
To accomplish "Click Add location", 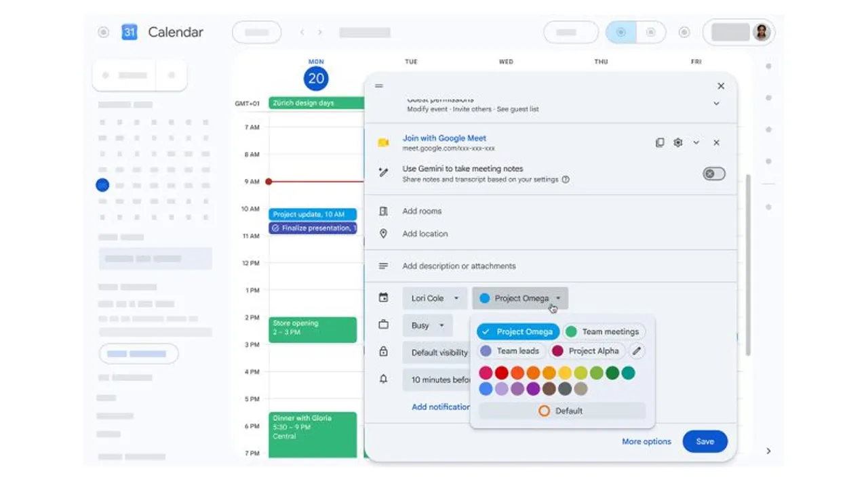I will tap(425, 234).
